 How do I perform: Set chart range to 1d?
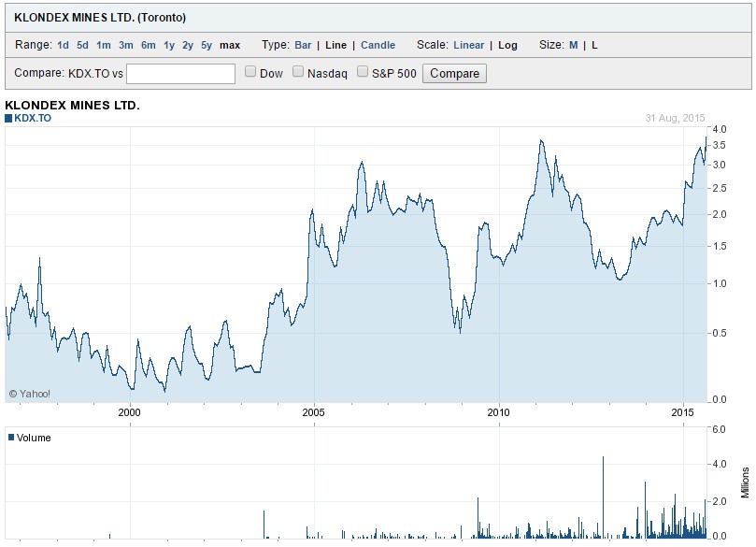click(63, 45)
